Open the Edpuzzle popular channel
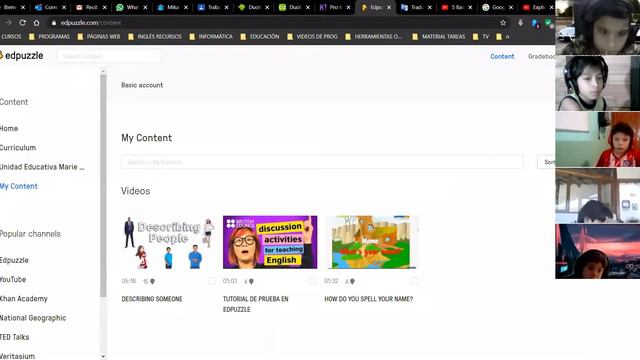This screenshot has height=360, width=640. [x=14, y=260]
